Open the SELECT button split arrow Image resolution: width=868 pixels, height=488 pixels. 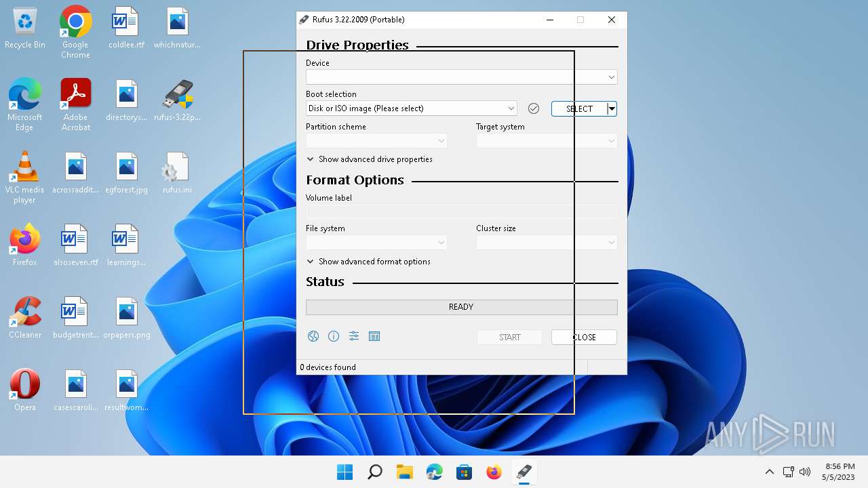coord(612,108)
